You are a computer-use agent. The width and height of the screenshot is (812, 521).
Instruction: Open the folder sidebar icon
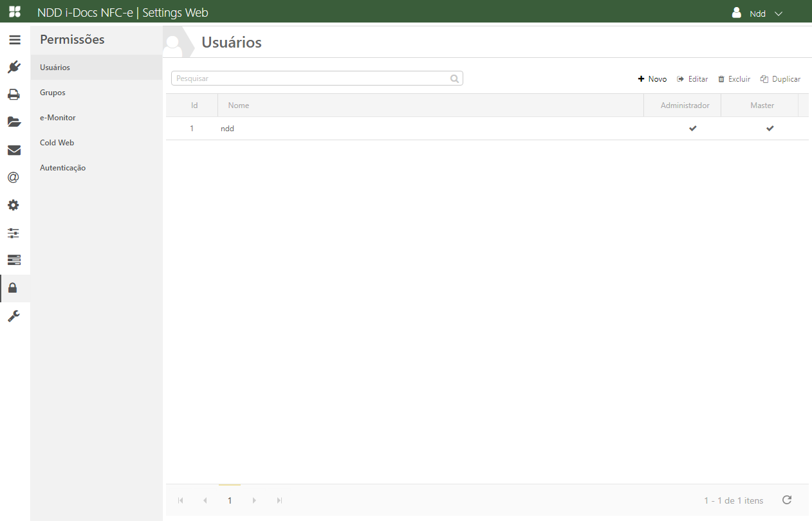tap(14, 122)
